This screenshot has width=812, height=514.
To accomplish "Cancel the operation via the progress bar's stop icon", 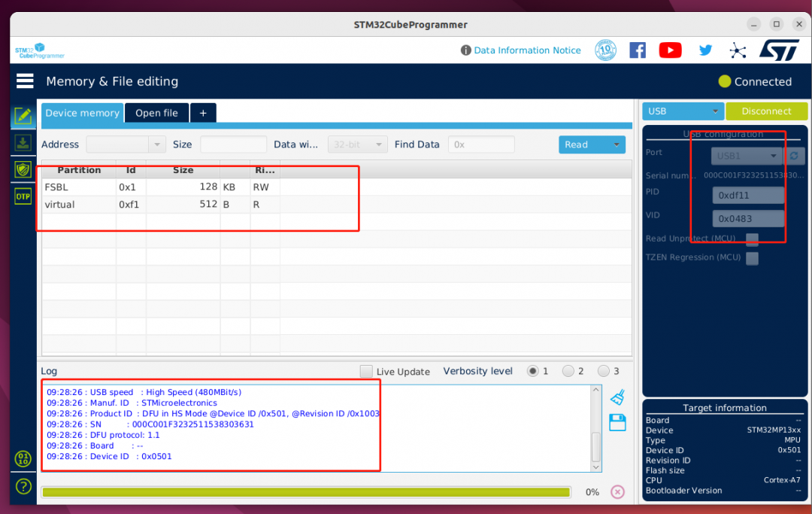I will click(617, 491).
